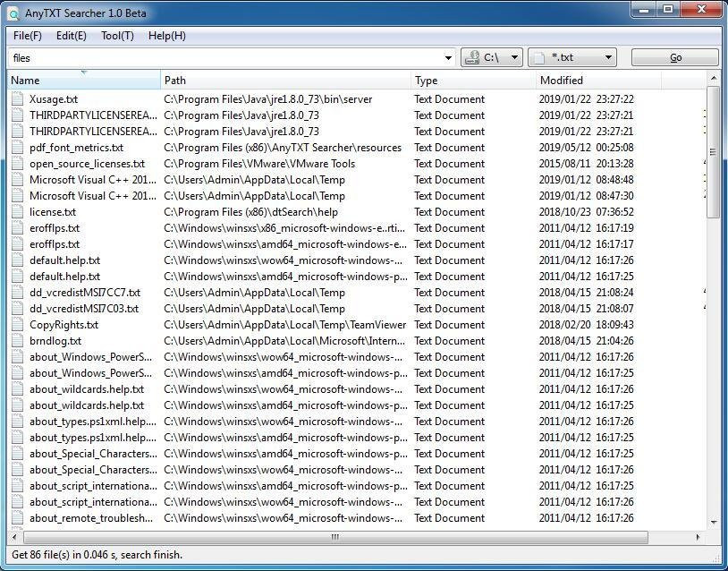
Task: Select the Xusage.txt file name
Action: tap(54, 99)
